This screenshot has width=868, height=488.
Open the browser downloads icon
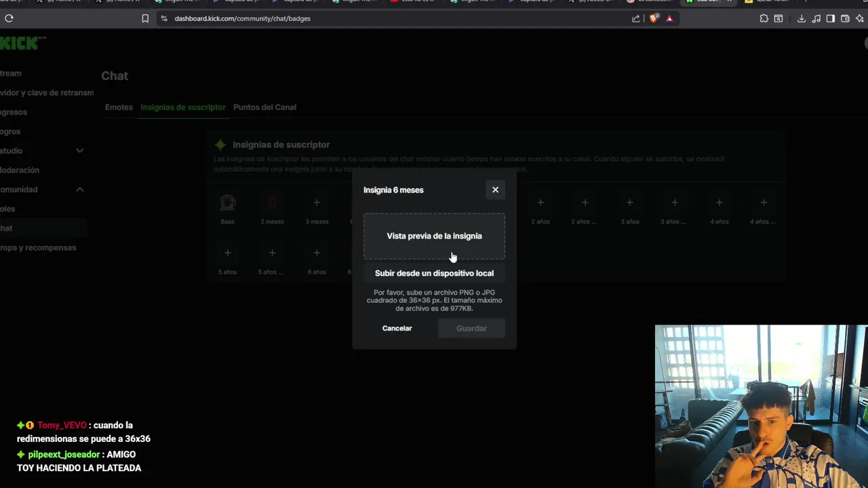[x=801, y=18]
